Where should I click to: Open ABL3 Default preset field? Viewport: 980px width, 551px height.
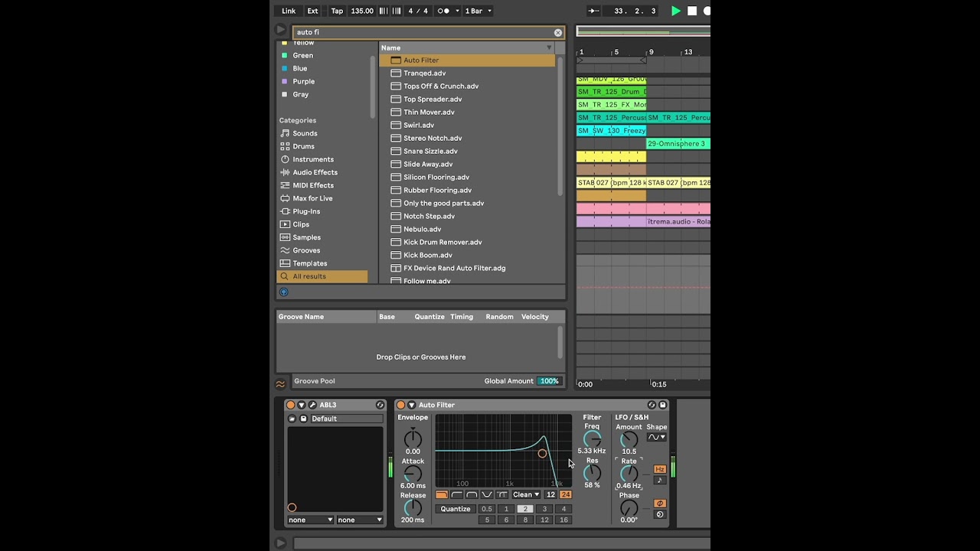pos(347,419)
